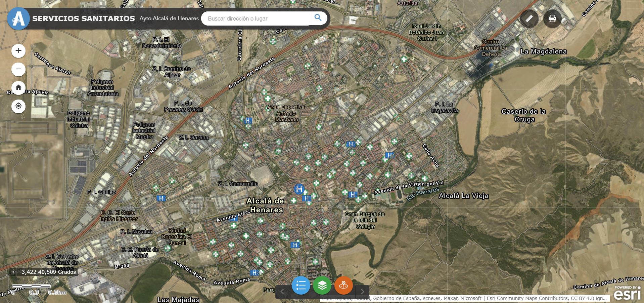This screenshot has width=644, height=303.
Task: Click the zoom in plus button
Action: tap(18, 51)
